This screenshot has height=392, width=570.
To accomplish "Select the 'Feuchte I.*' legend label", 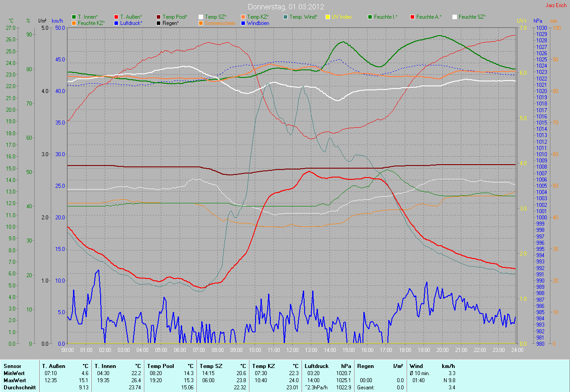I will pyautogui.click(x=386, y=17).
